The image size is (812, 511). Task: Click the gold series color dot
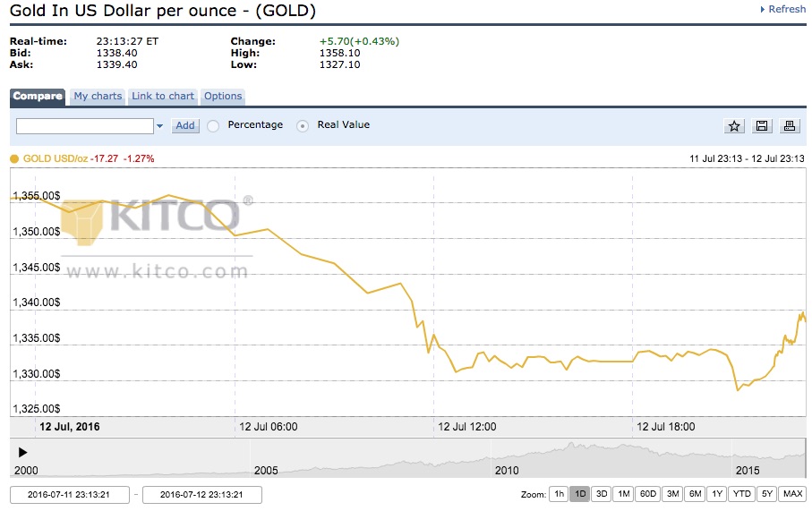pos(14,158)
